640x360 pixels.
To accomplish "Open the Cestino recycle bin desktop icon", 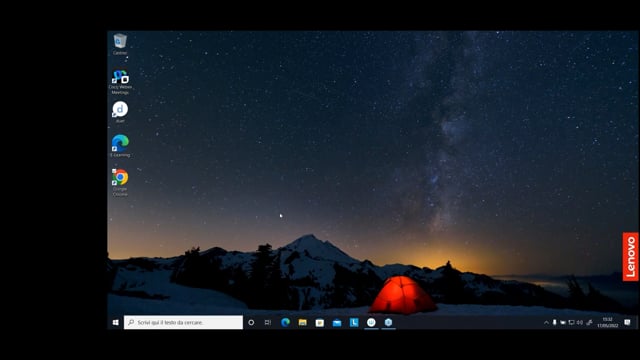I will pos(120,44).
